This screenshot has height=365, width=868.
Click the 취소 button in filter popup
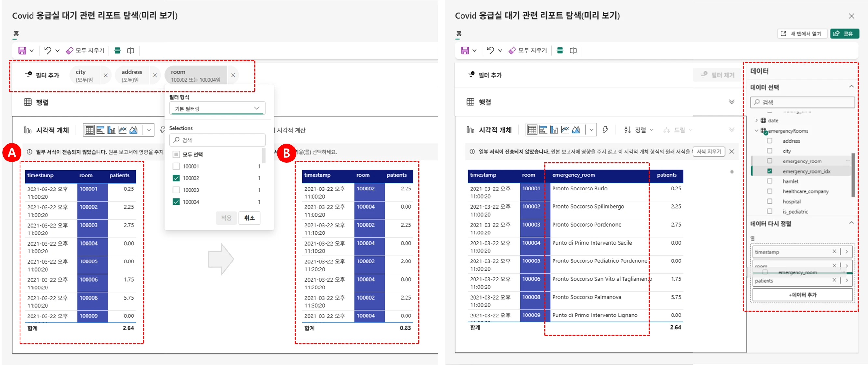pyautogui.click(x=249, y=218)
